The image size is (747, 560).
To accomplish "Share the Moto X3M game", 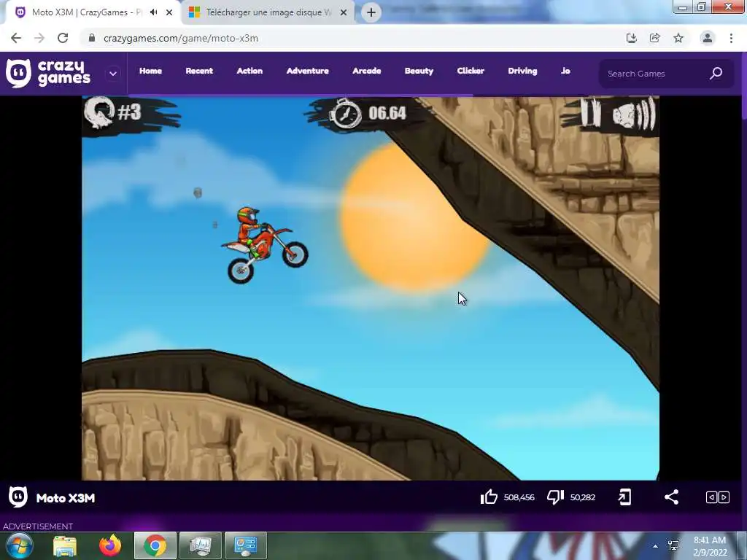I will click(671, 497).
